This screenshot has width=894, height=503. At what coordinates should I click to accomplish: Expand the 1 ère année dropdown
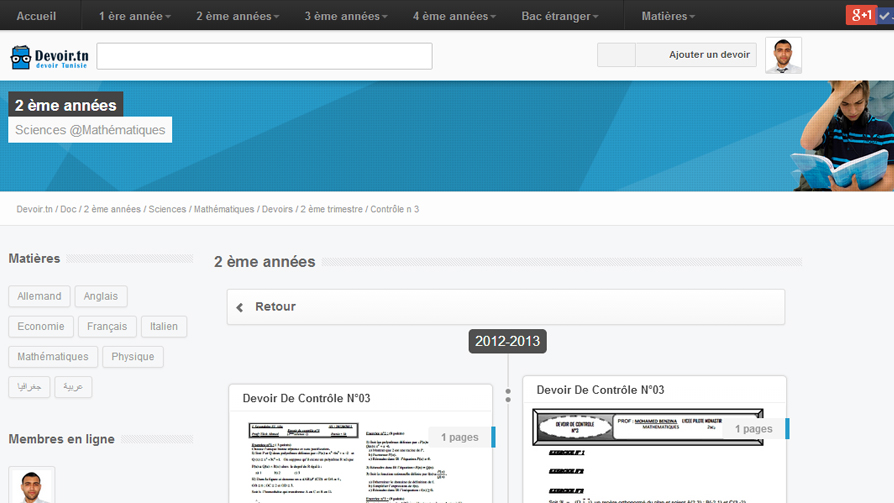coord(135,16)
